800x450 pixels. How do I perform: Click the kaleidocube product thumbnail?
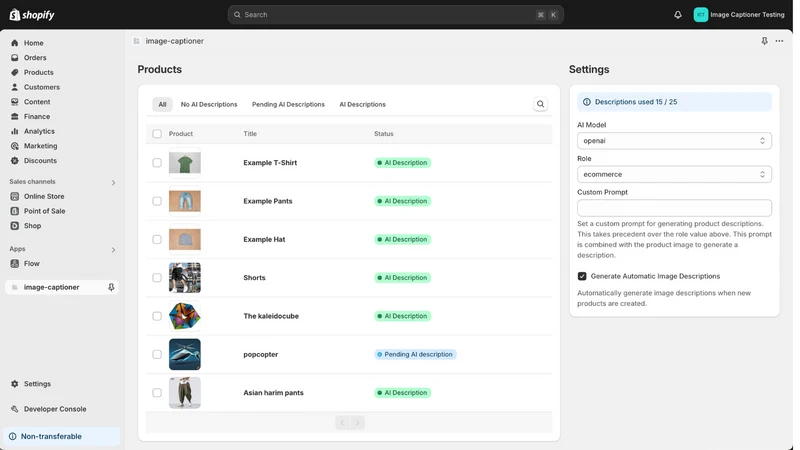(x=185, y=316)
